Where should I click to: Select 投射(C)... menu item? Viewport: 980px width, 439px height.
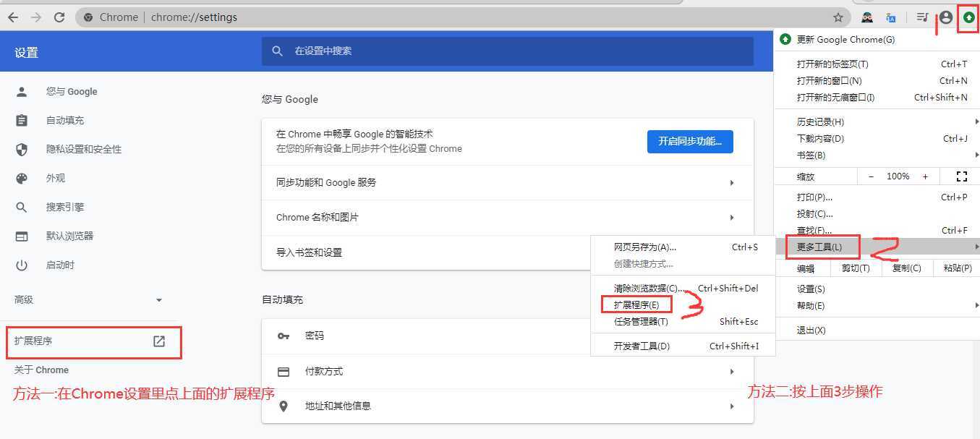pyautogui.click(x=877, y=214)
